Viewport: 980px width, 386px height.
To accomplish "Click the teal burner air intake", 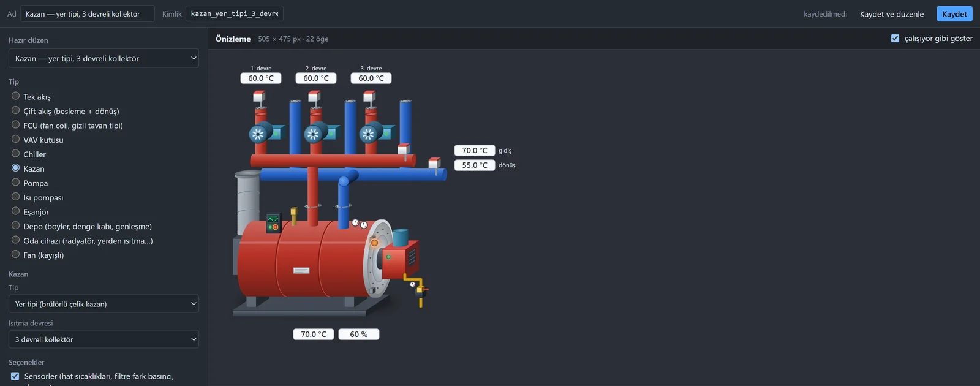I will click(401, 237).
